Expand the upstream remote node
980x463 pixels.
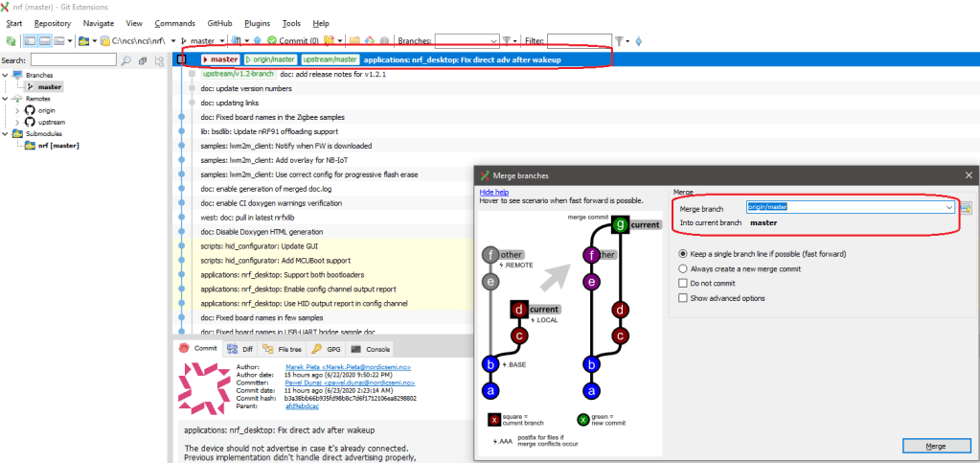point(17,123)
